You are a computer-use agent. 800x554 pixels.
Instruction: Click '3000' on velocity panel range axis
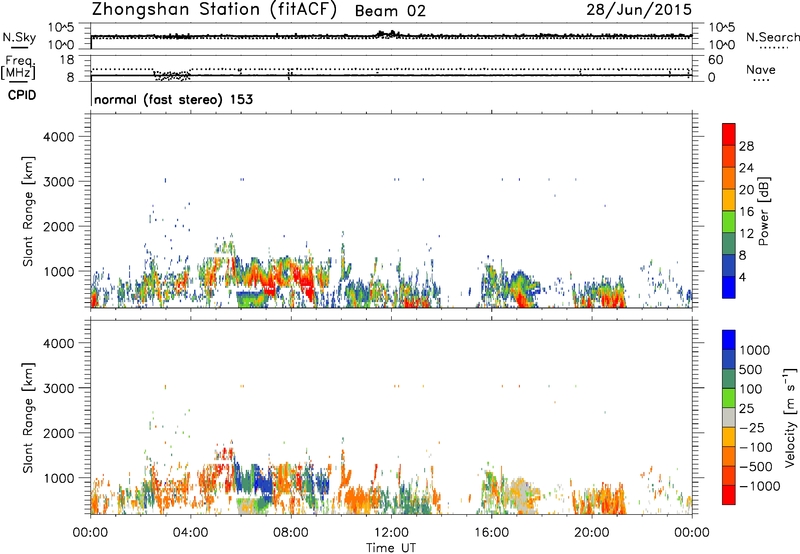(x=58, y=388)
